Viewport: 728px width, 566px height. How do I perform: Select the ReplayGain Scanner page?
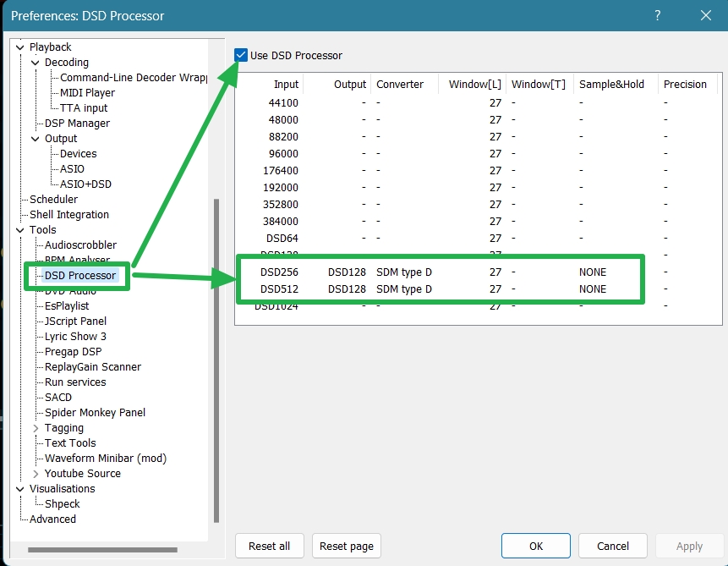(93, 367)
